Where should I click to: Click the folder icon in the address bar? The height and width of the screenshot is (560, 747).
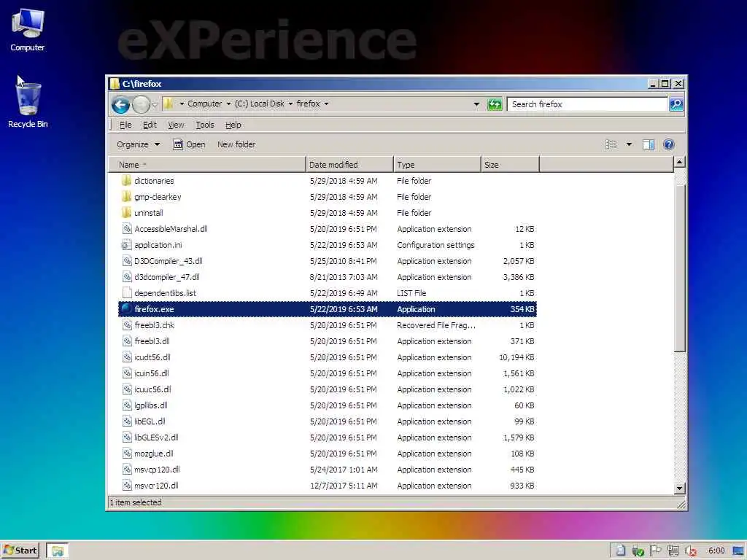[169, 104]
